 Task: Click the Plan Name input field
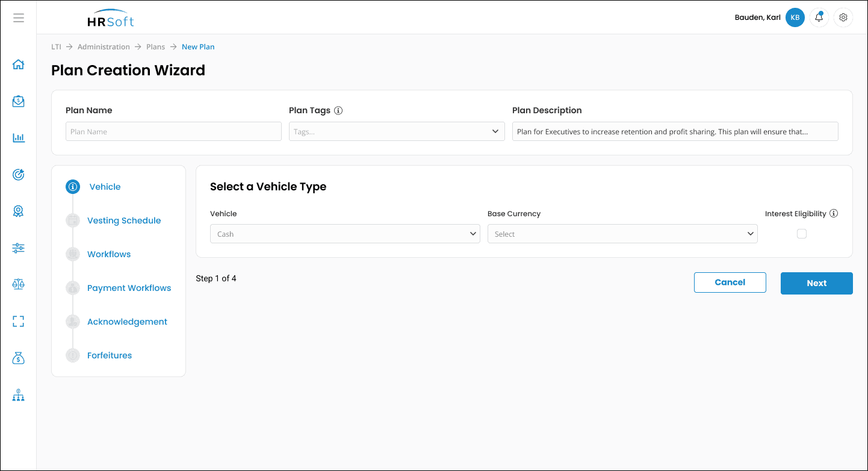coord(173,131)
